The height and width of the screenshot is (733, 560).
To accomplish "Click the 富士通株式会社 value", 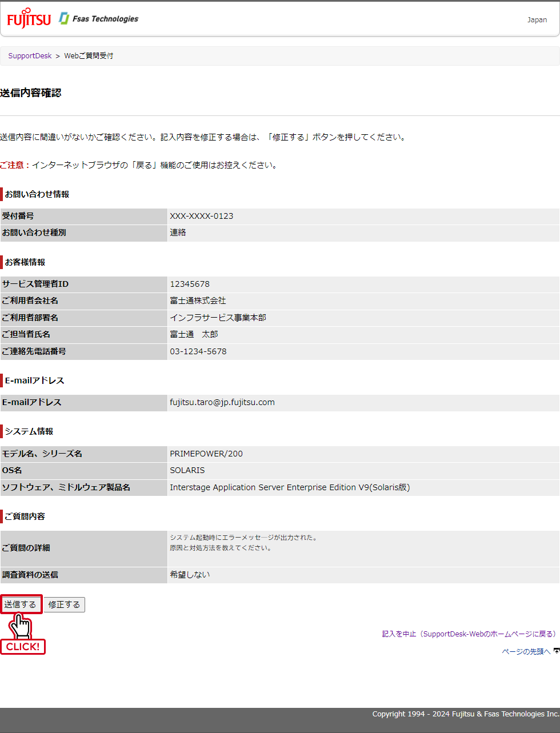I will click(198, 301).
